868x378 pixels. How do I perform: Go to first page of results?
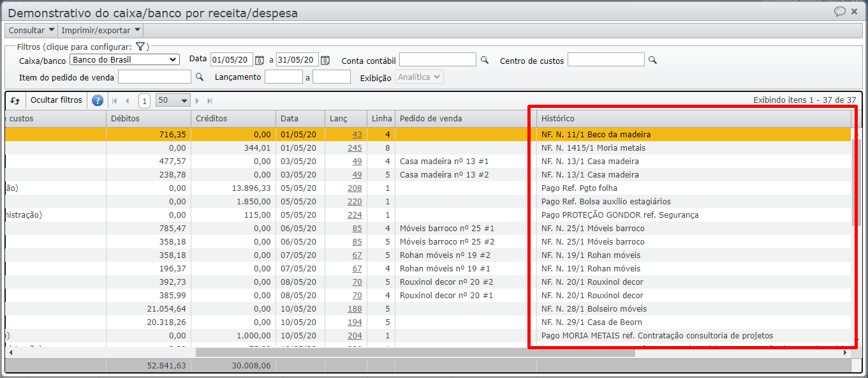coord(115,100)
